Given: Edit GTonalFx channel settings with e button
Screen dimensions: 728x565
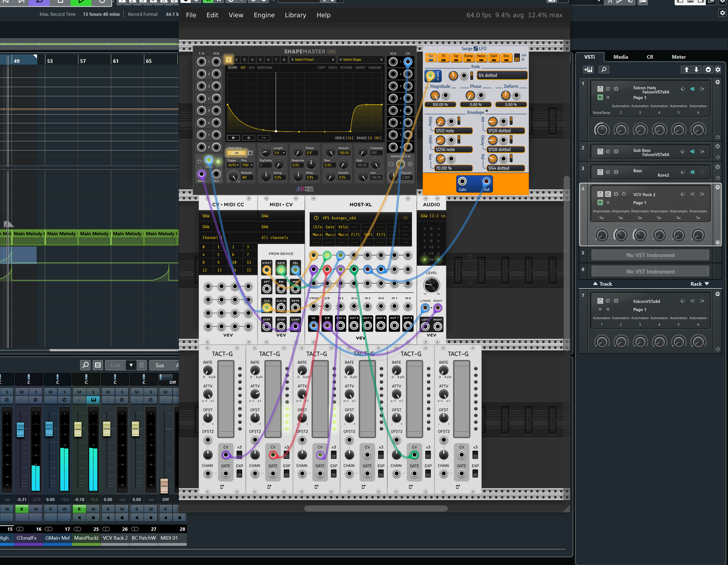Looking at the screenshot, I should coord(36,399).
